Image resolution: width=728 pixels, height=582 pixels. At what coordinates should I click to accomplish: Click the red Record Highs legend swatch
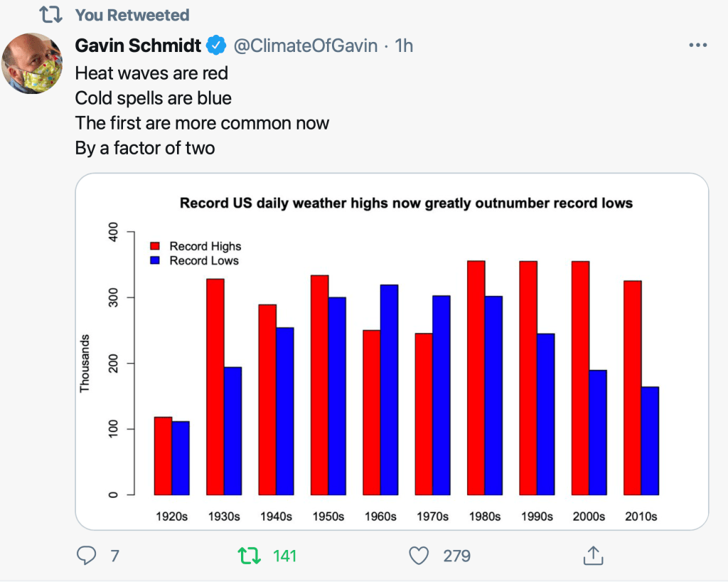(154, 246)
